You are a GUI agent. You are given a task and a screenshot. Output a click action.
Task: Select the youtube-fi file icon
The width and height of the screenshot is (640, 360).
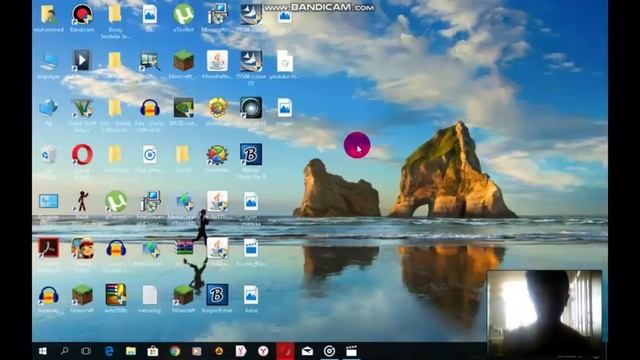284,61
